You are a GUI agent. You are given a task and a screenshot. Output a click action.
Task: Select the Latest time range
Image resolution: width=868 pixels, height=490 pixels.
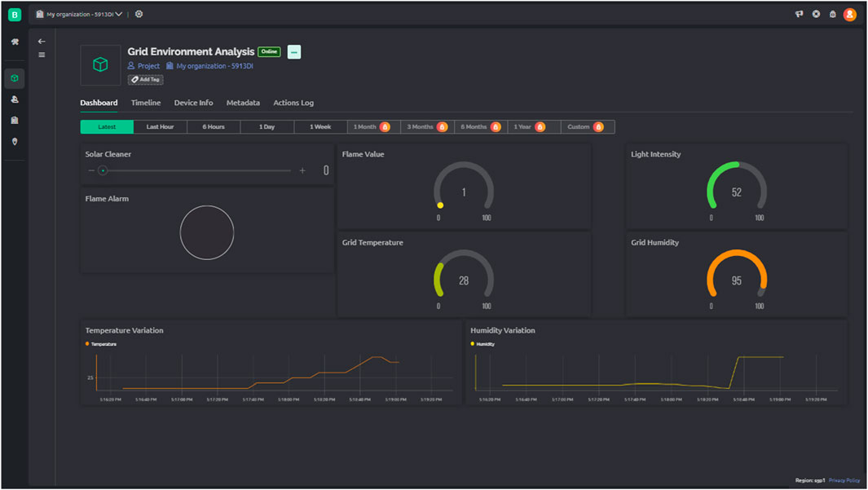point(107,127)
